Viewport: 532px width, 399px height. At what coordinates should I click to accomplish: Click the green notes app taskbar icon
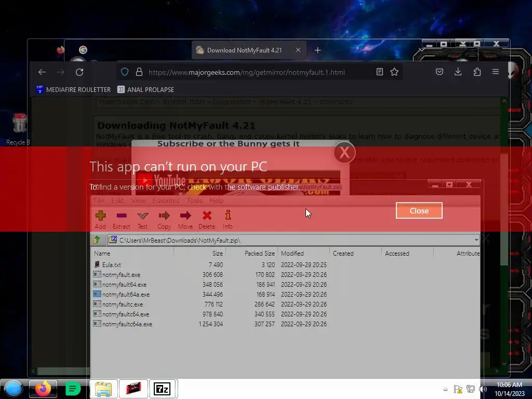click(x=73, y=389)
